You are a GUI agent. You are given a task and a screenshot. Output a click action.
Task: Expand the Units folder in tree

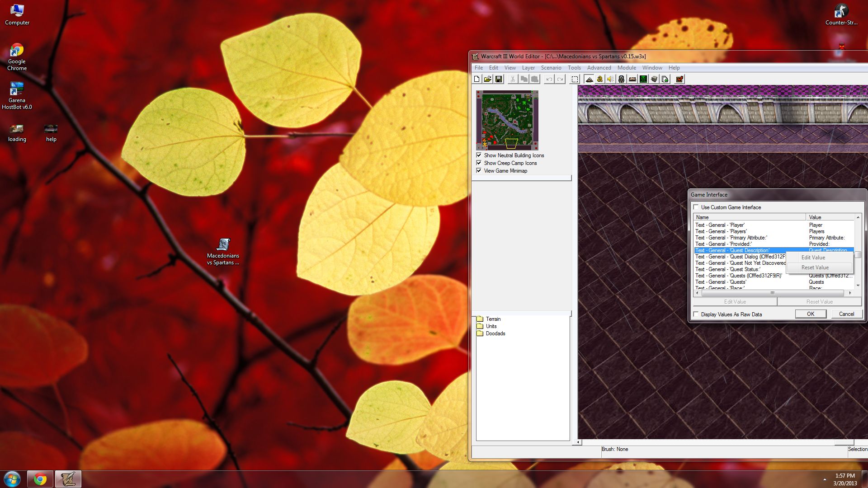point(487,326)
